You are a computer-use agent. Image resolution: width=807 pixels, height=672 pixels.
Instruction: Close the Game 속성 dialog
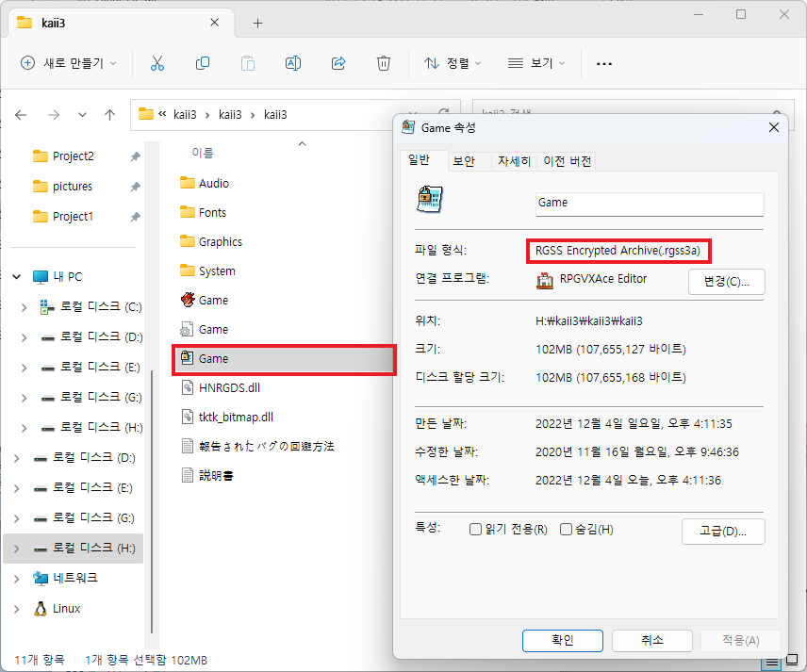[x=774, y=127]
